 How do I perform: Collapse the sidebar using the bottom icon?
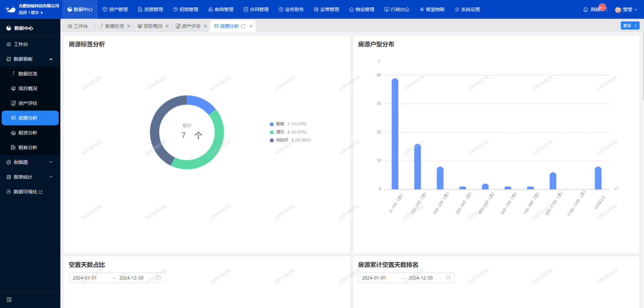(9, 299)
